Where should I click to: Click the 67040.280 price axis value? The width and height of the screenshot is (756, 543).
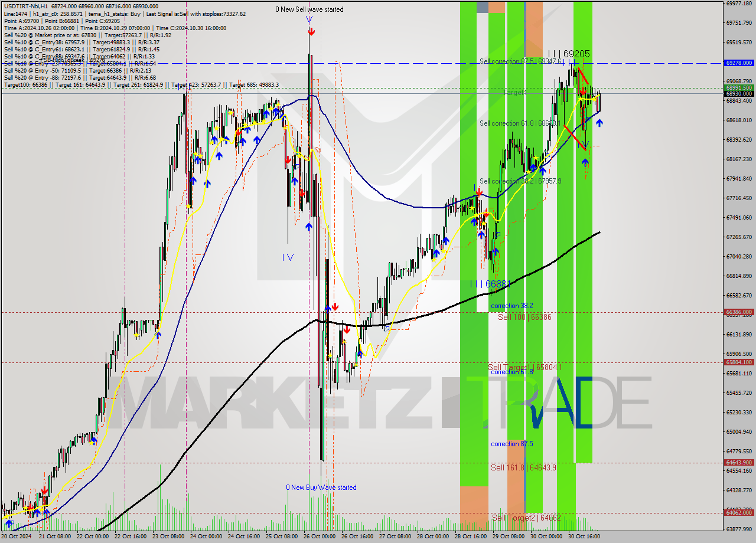[739, 256]
